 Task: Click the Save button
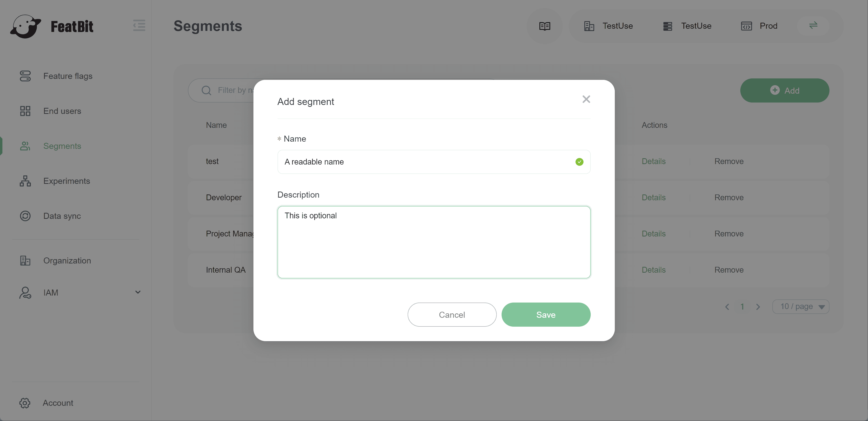(545, 314)
